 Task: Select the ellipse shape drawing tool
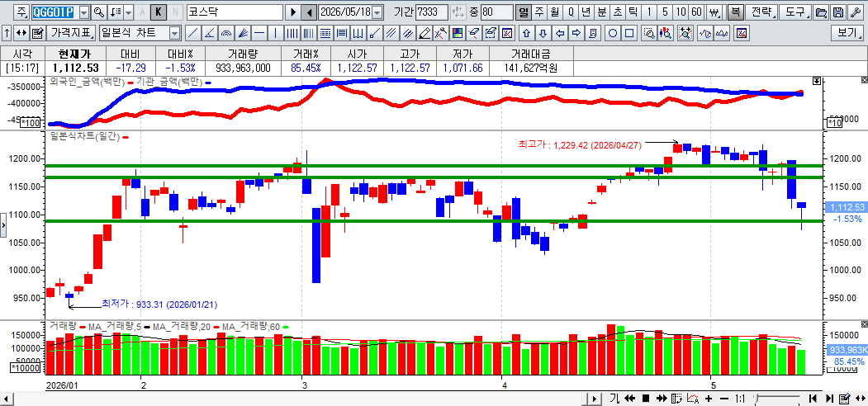(x=613, y=34)
